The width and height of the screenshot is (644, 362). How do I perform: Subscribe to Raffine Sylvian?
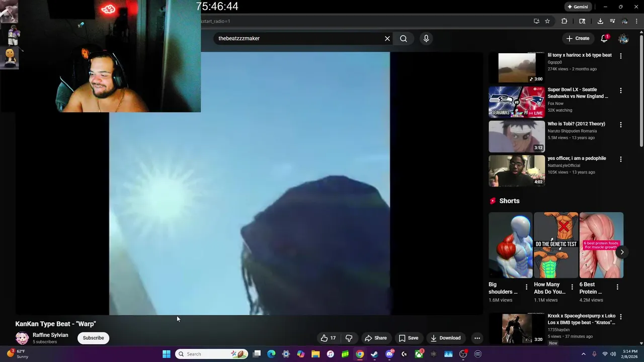coord(93,338)
